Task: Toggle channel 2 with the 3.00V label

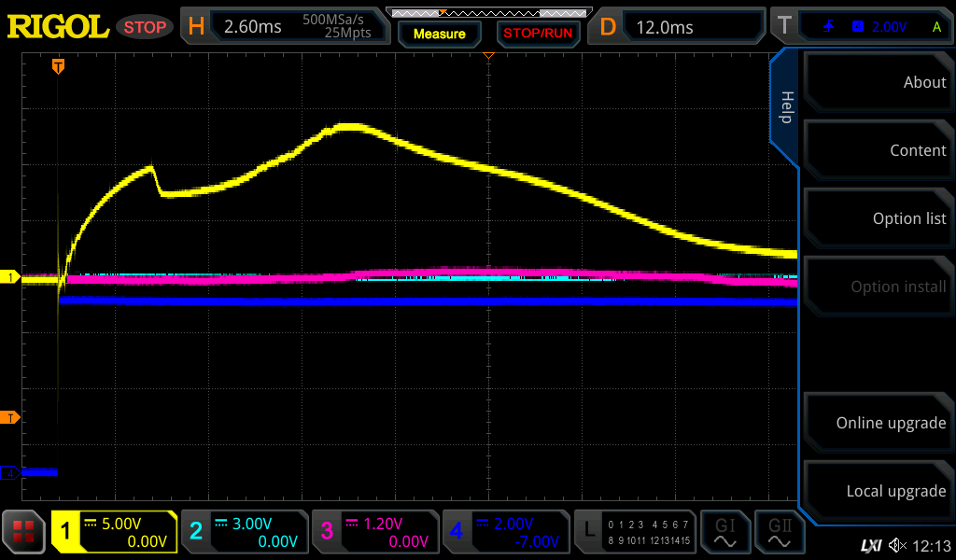Action: coord(244,532)
